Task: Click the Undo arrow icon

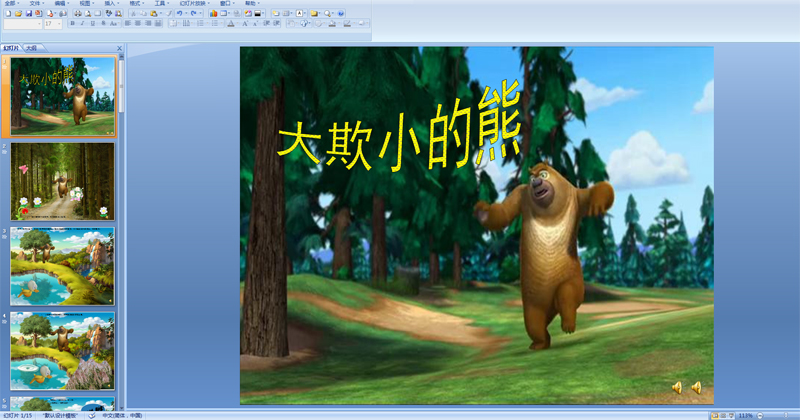Action: point(180,14)
